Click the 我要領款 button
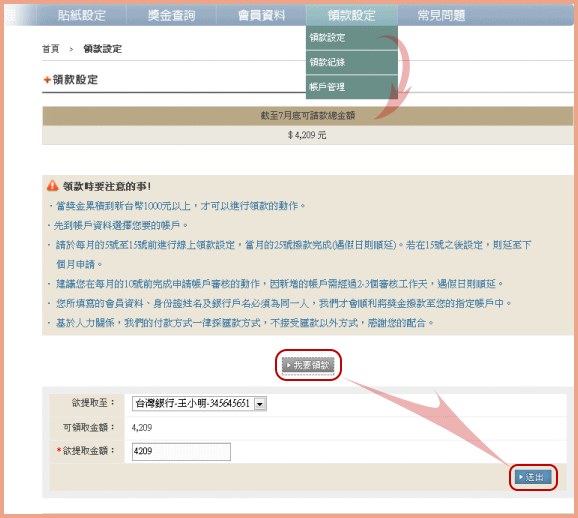The height and width of the screenshot is (518, 578). click(x=308, y=365)
